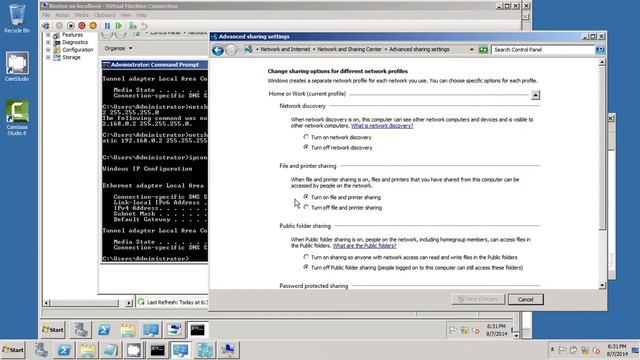The height and width of the screenshot is (360, 640).
Task: Click the Turn Off (stop) VM toolbar icon
Action: [x=71, y=25]
